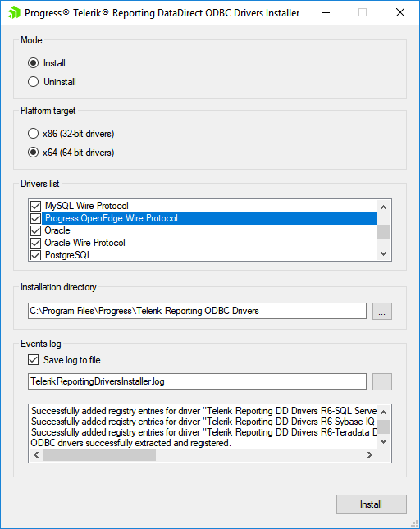Viewport: 420px width, 529px height.
Task: Disable the Save log to file checkbox
Action: point(33,360)
